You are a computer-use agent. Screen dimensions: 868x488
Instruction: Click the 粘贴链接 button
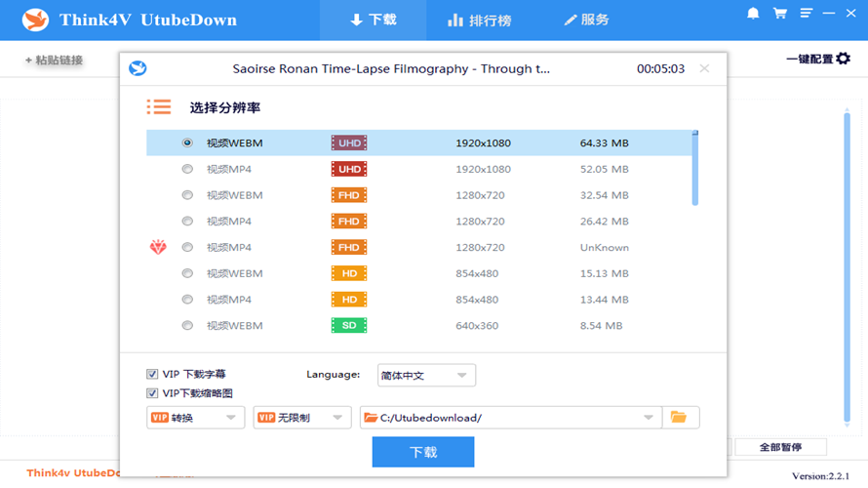(54, 60)
